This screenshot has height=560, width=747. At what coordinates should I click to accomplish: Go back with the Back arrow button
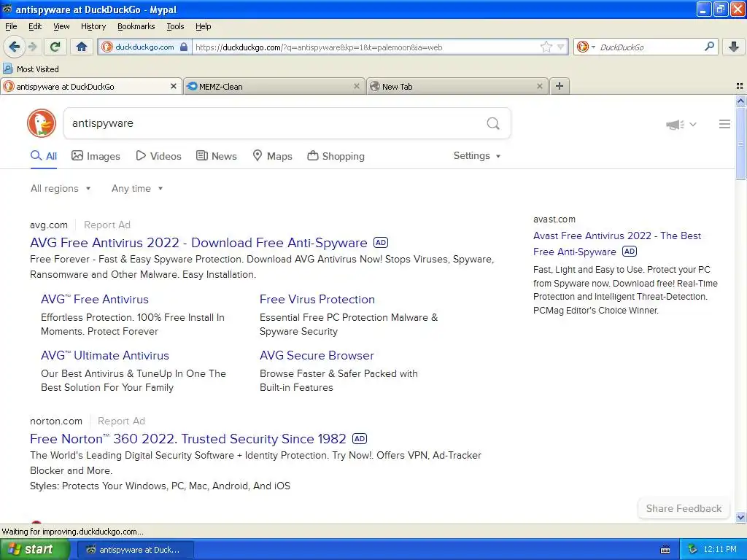pos(14,47)
